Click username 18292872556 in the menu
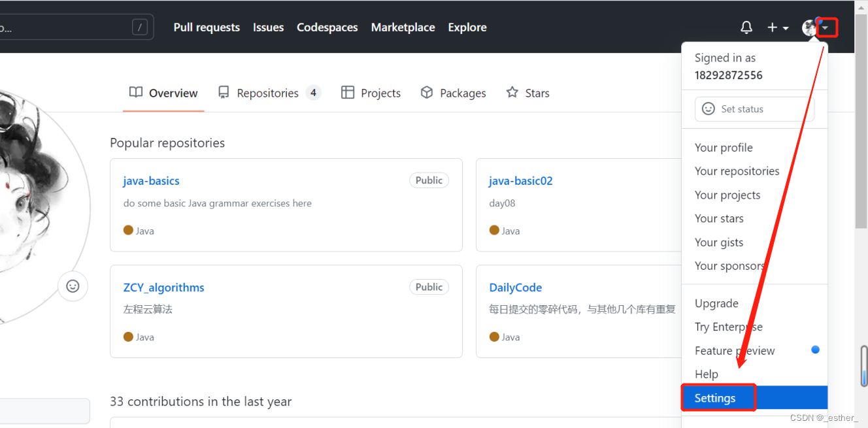The width and height of the screenshot is (868, 428). click(728, 75)
